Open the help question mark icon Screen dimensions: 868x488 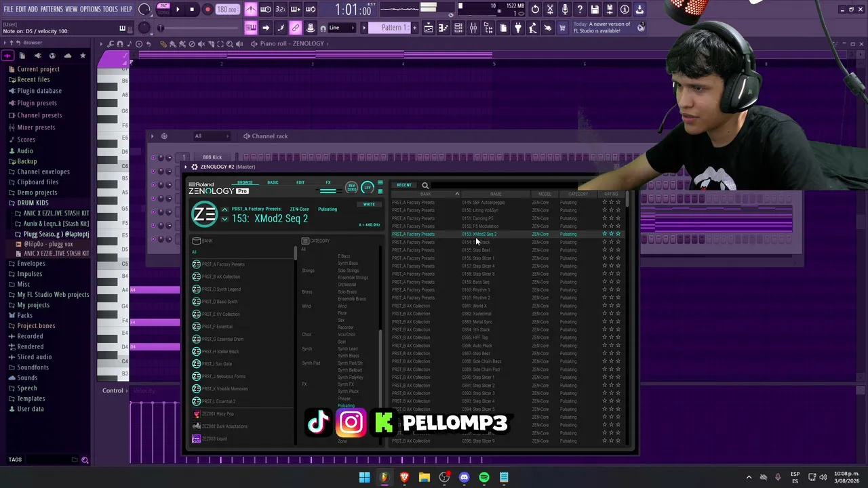click(580, 9)
